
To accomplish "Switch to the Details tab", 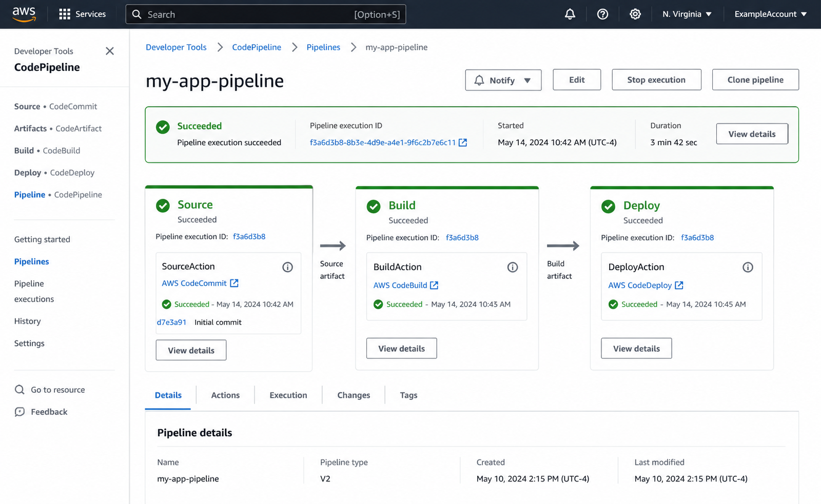I will [x=168, y=395].
